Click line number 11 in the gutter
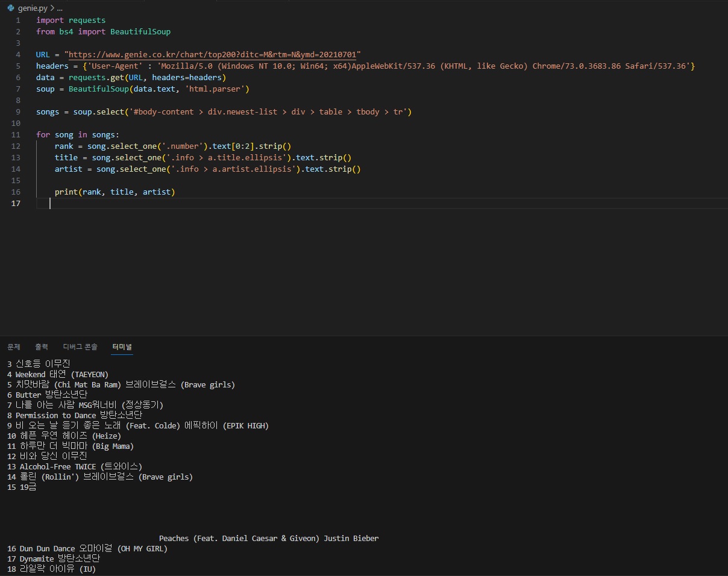 [x=16, y=134]
